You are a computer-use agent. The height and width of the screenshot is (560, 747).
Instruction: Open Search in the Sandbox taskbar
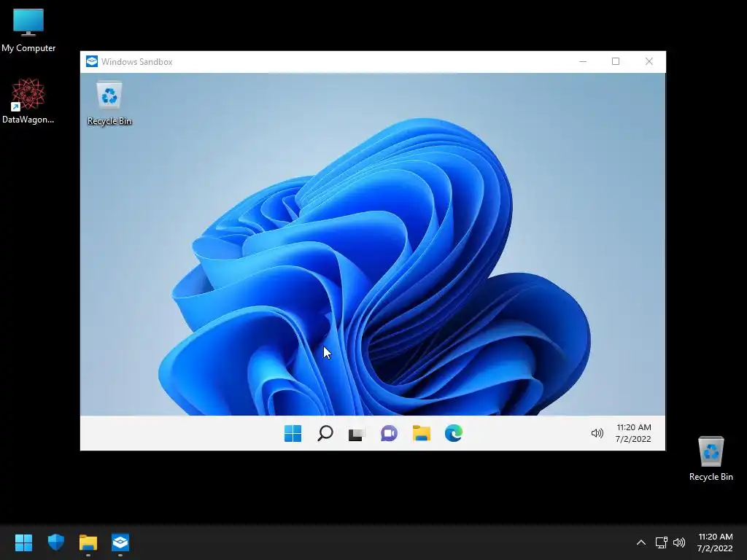[x=325, y=433]
